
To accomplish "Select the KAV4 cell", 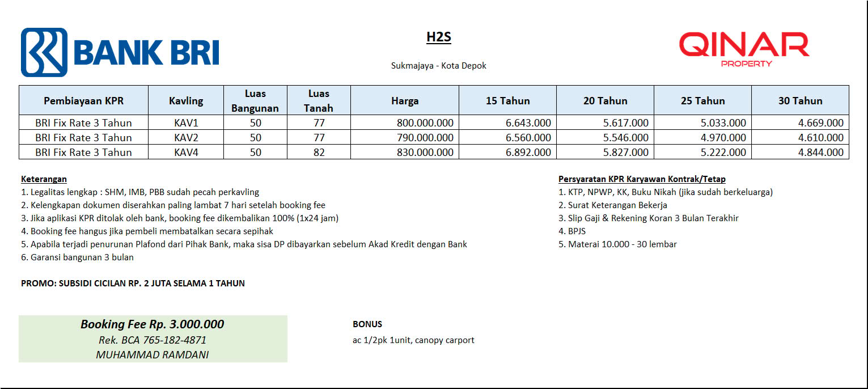I will 186,152.
